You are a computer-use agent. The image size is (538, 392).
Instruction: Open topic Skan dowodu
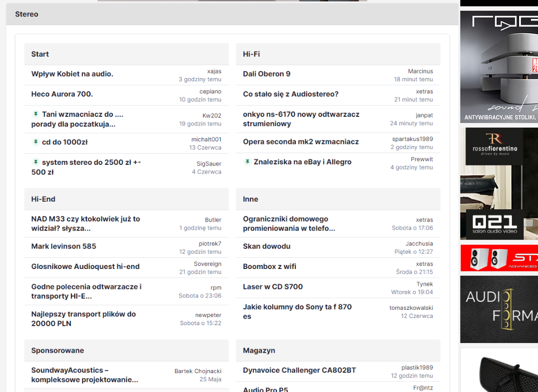[x=267, y=246]
